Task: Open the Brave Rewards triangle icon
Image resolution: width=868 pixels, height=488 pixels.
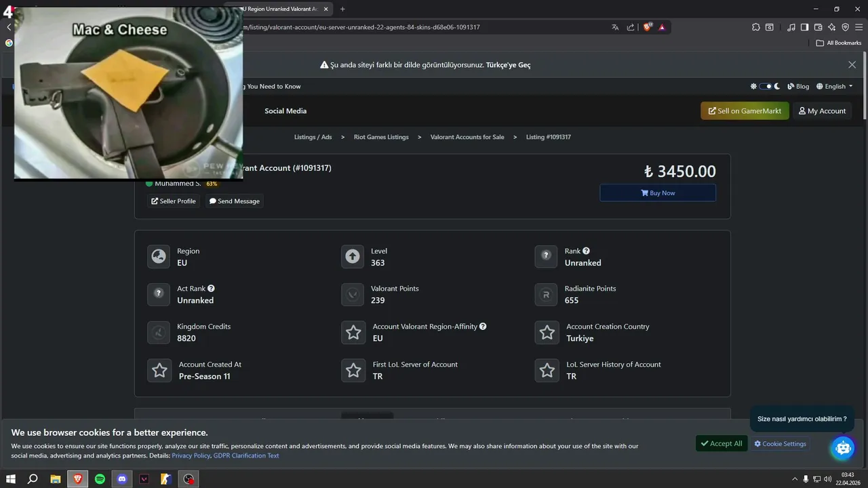Action: (x=662, y=27)
